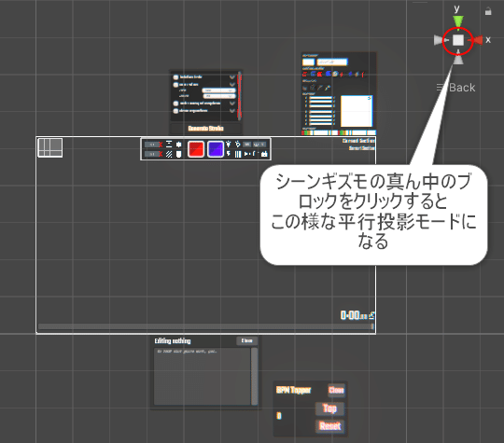The image size is (504, 443).
Task: Select the red note color swatch
Action: point(196,149)
